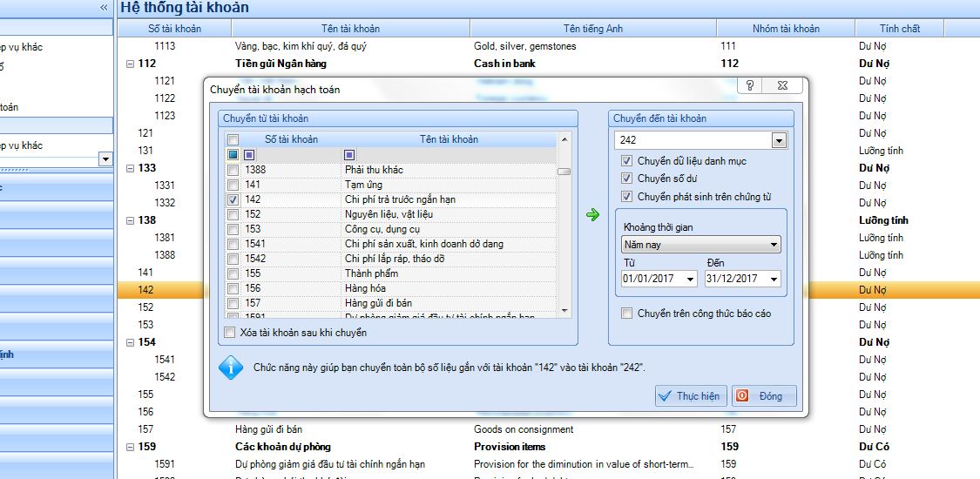Uncheck Chuyển dữ liệu danh mục

pyautogui.click(x=627, y=161)
